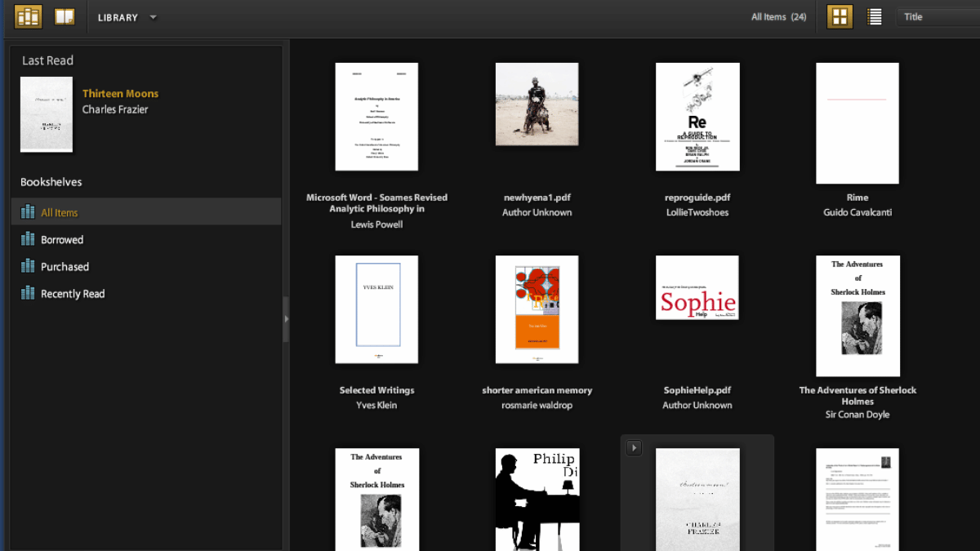Screen dimensions: 980x551
Task: Open Philip Di silhouette book cover
Action: (537, 500)
